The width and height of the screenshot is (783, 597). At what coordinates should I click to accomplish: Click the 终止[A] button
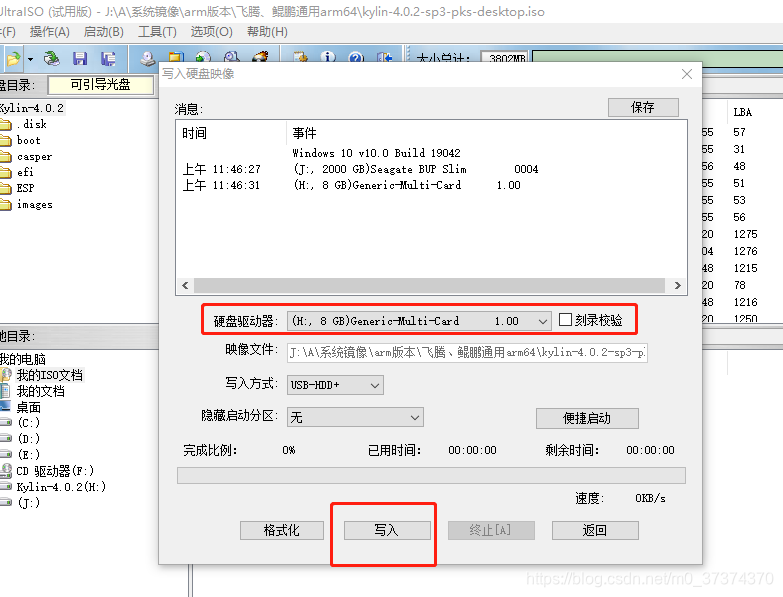(x=491, y=530)
